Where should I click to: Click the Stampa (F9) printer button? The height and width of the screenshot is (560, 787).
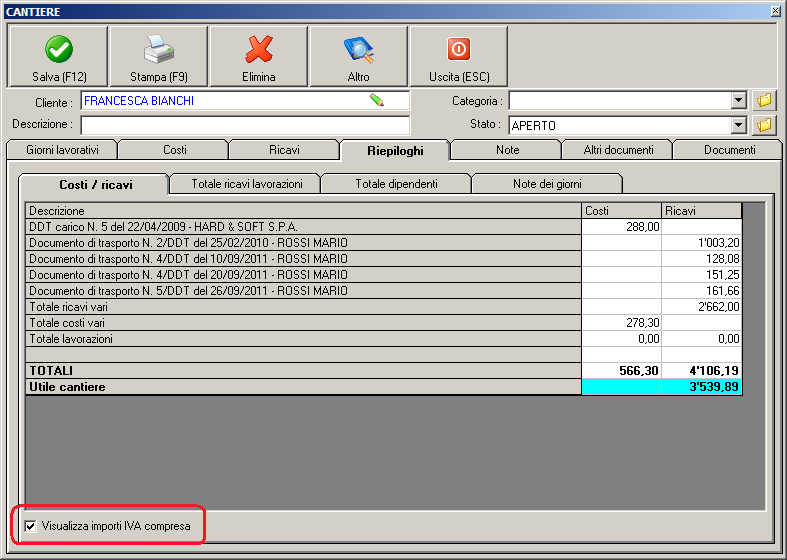(159, 57)
